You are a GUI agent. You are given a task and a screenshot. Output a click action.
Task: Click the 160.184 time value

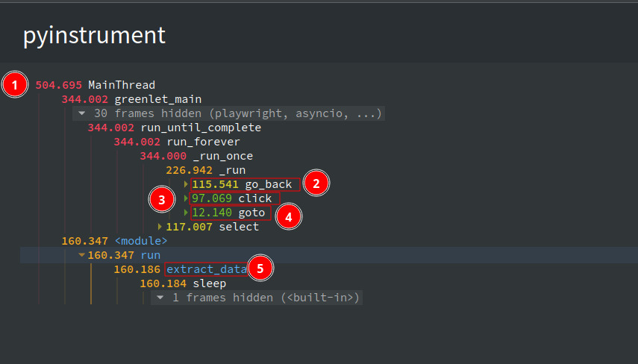pyautogui.click(x=163, y=283)
